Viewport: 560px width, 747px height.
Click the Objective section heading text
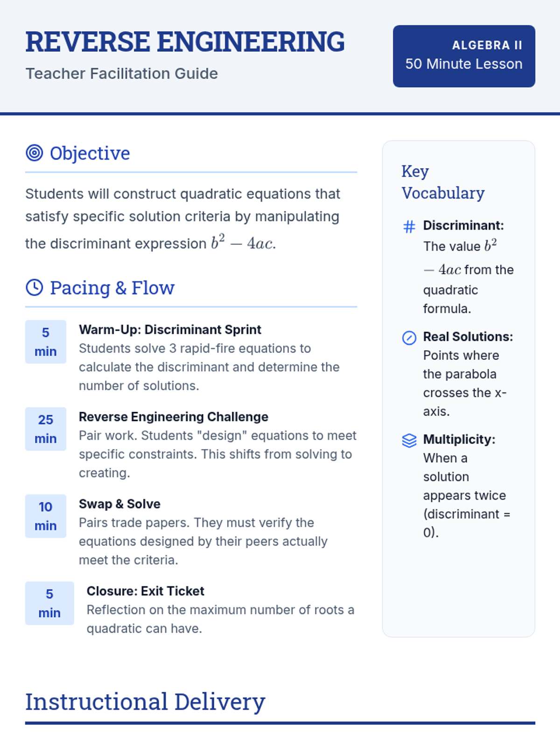click(90, 153)
